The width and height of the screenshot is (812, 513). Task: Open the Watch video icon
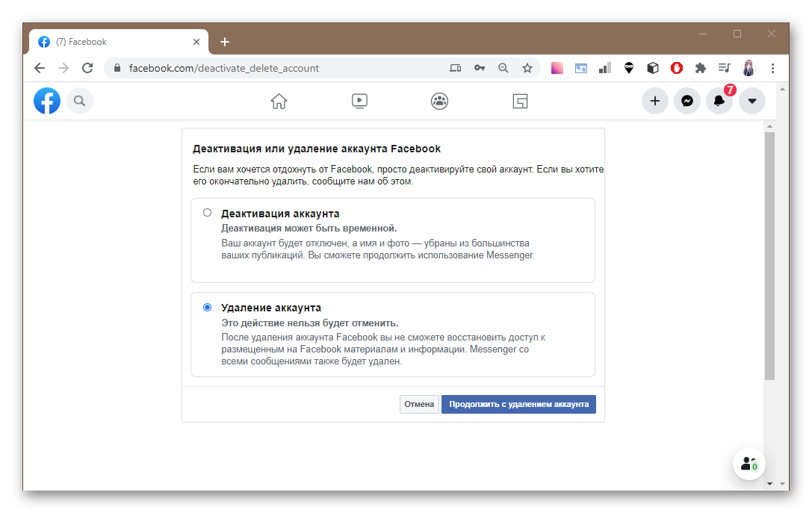pyautogui.click(x=359, y=101)
